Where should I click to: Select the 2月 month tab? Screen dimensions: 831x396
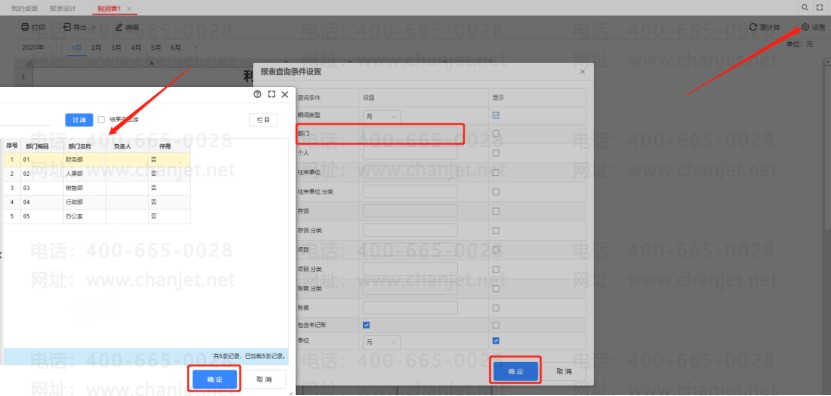[x=96, y=48]
